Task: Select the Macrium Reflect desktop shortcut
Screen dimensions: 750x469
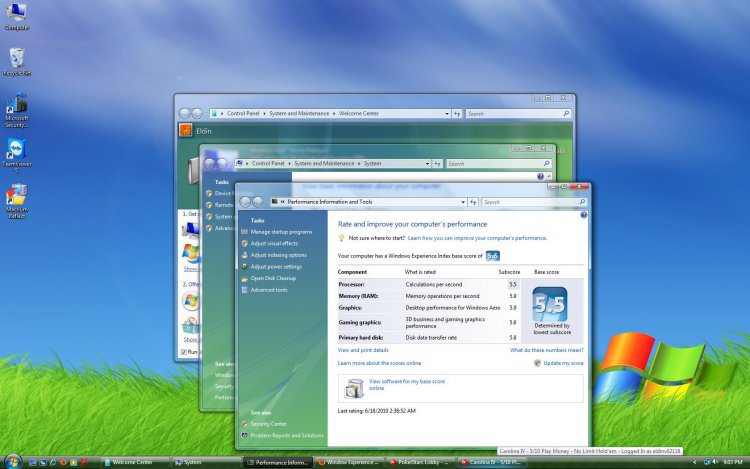Action: pos(17,201)
